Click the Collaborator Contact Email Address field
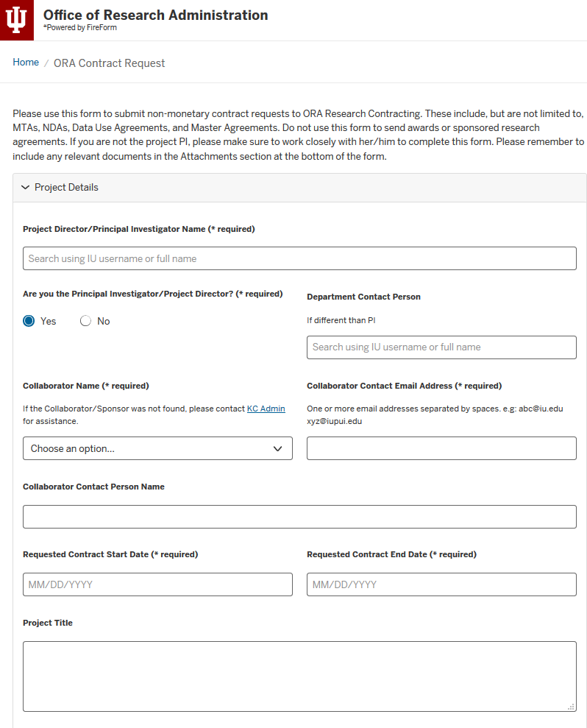Viewport: 587px width, 728px height. (x=441, y=448)
